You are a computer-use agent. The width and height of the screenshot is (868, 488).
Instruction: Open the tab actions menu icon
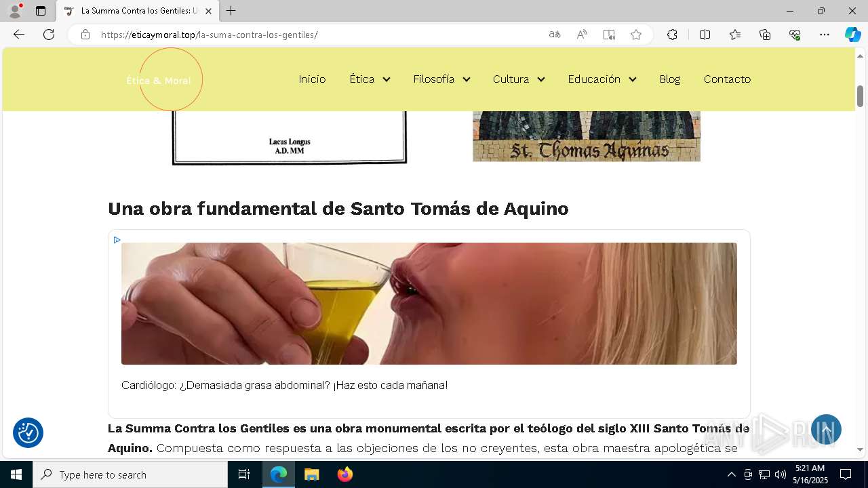[x=41, y=11]
